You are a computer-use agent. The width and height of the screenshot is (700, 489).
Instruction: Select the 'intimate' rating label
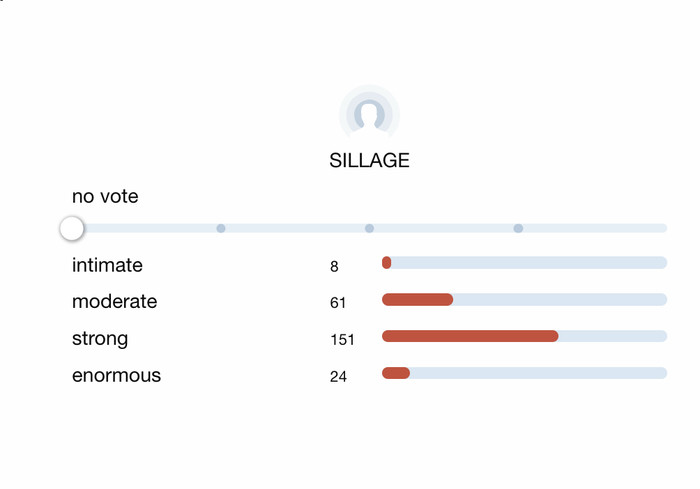coord(107,265)
